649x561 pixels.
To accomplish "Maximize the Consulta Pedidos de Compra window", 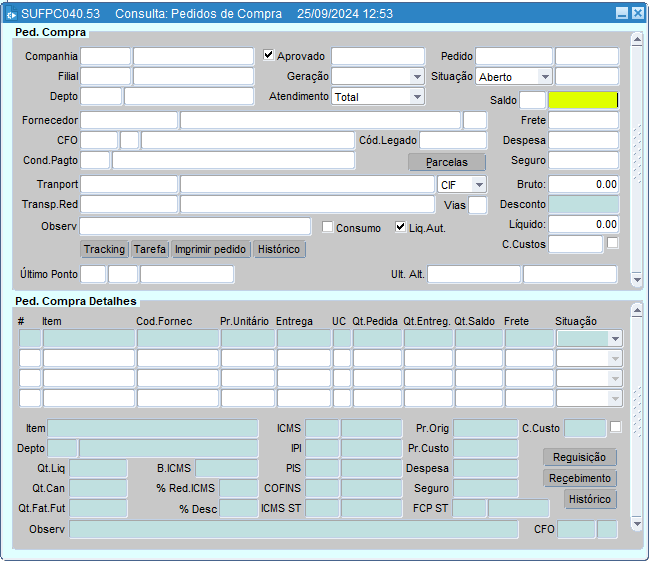I will 637,14.
